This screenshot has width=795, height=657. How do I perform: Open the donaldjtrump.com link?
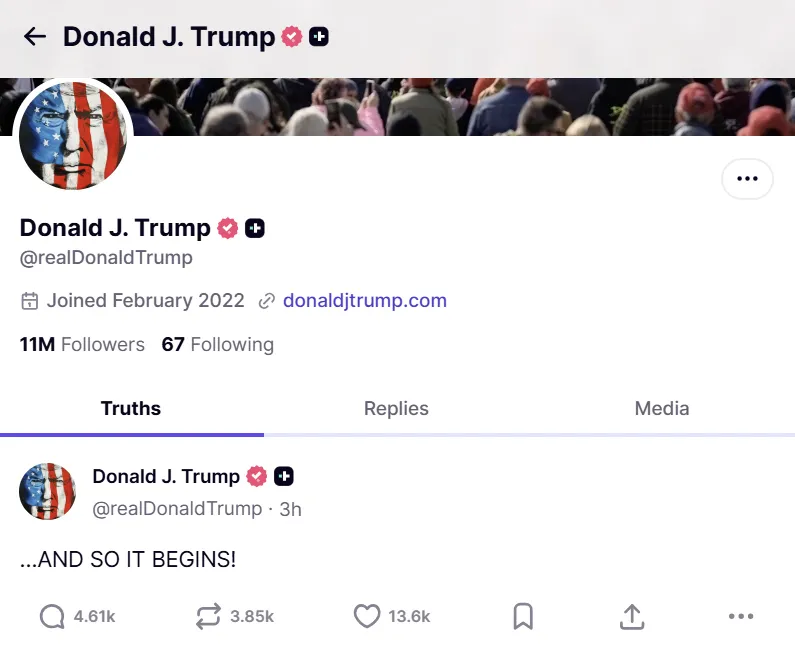coord(365,300)
